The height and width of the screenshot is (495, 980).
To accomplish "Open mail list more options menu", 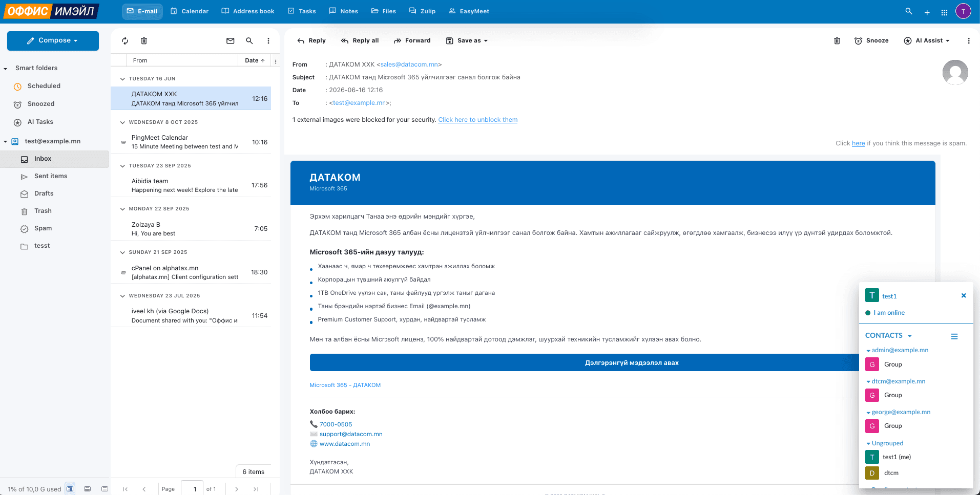I will coord(268,40).
